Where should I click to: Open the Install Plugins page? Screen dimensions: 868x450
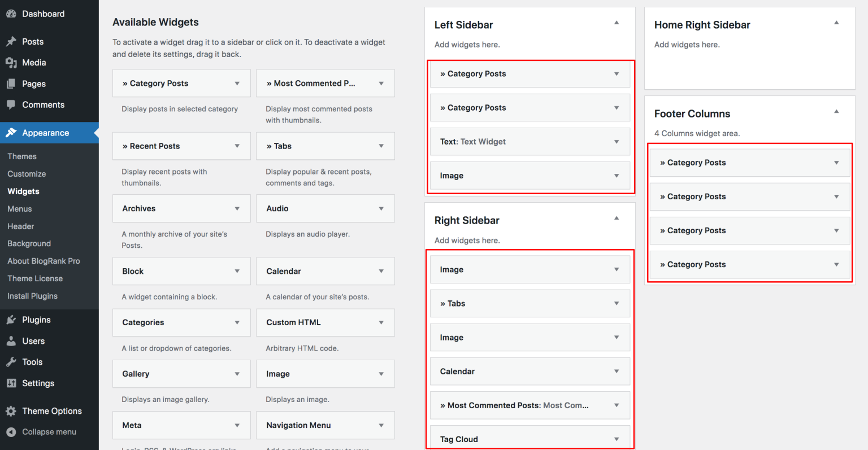32,296
